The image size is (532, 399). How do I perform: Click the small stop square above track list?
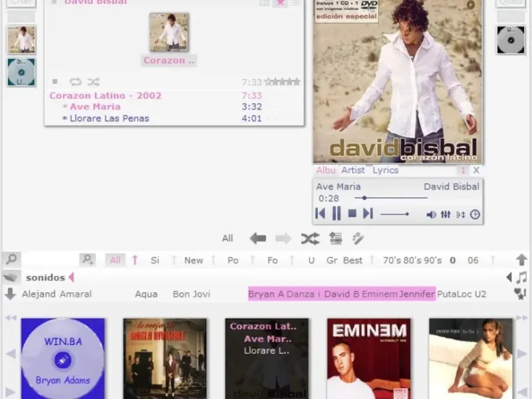click(x=55, y=81)
